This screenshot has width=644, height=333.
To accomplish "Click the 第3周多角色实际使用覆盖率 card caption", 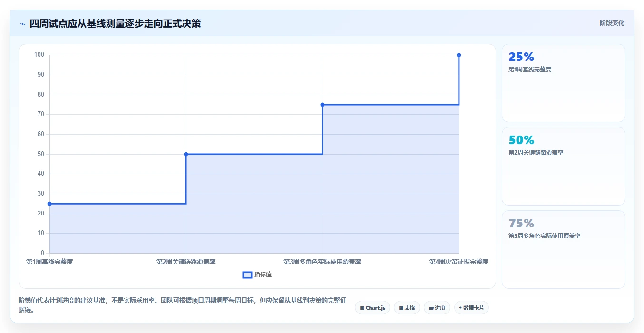I will 545,236.
